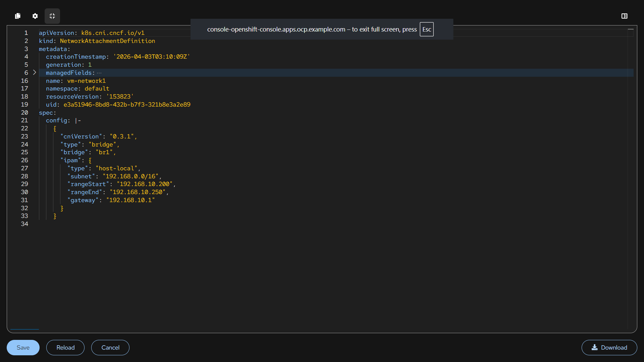Select line number 6 in gutter
The width and height of the screenshot is (644, 362).
point(26,73)
